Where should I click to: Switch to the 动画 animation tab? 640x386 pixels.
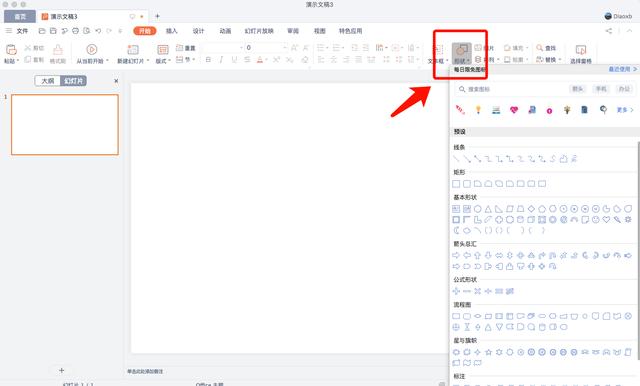[225, 31]
